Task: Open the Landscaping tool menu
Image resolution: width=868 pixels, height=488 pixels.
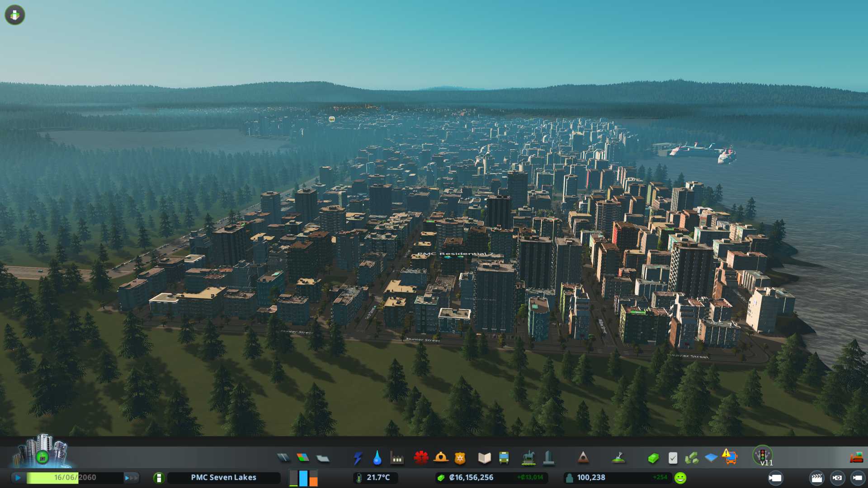Action: pyautogui.click(x=618, y=458)
